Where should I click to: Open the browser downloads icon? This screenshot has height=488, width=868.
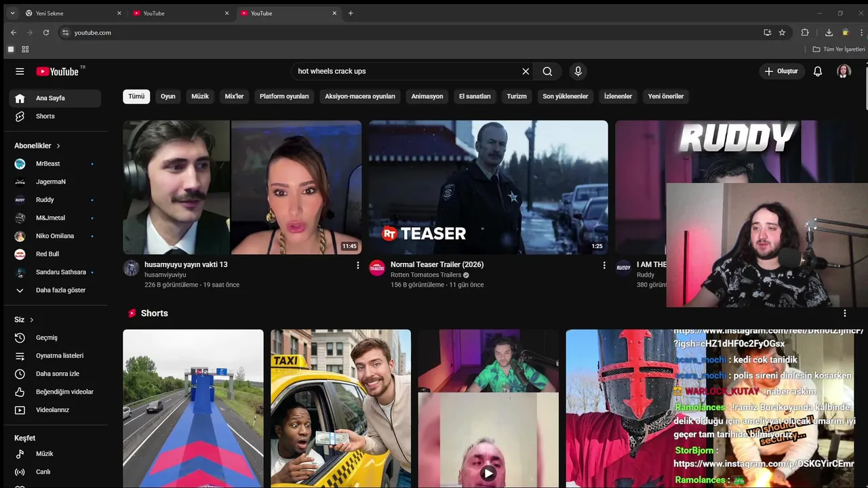[x=829, y=33]
